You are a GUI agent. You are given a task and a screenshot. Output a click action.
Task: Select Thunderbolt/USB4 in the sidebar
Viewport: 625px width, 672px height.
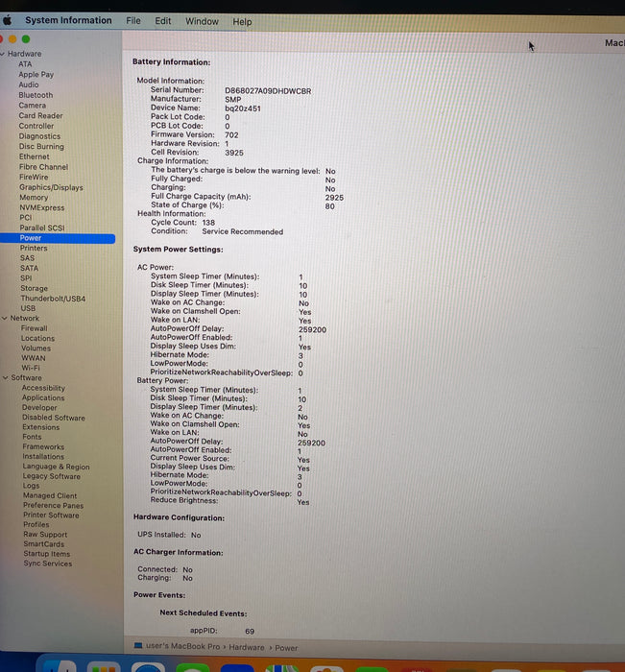pyautogui.click(x=53, y=299)
